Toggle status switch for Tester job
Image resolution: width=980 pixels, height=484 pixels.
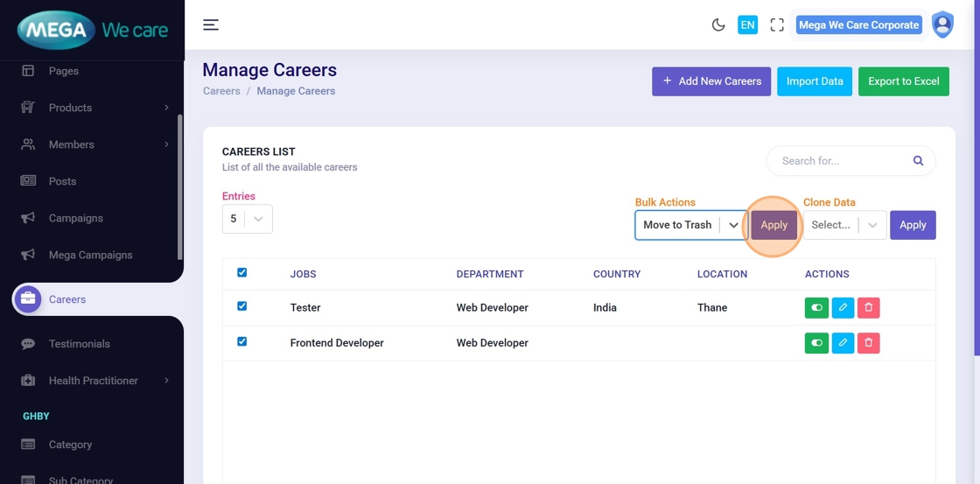816,308
